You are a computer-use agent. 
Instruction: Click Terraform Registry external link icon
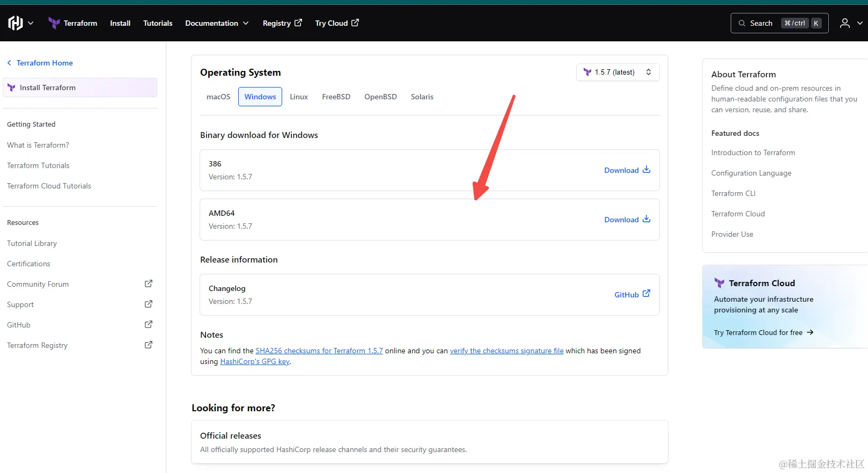click(149, 345)
